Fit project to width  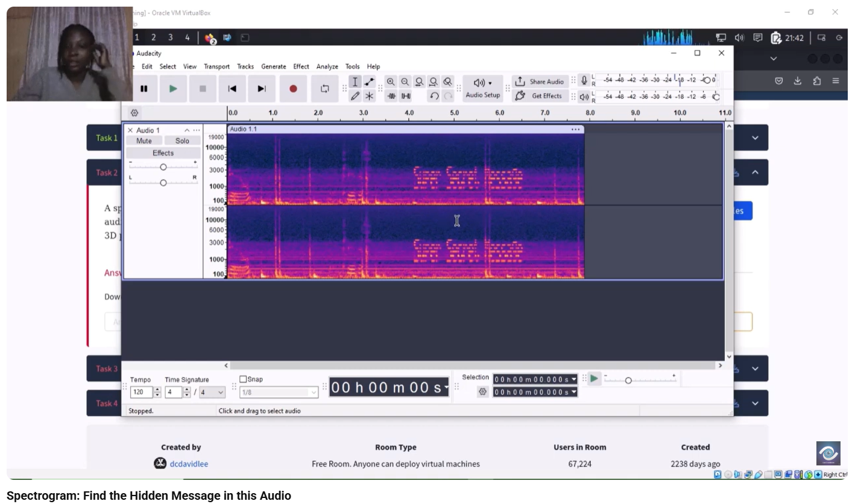(x=433, y=82)
